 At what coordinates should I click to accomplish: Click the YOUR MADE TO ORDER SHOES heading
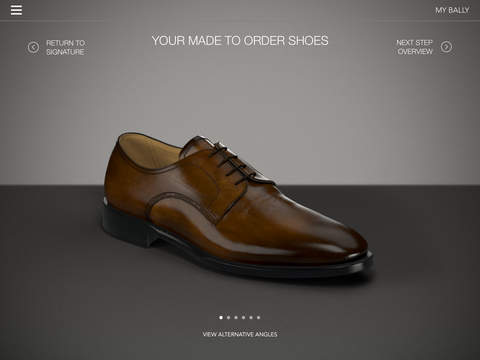coord(240,41)
